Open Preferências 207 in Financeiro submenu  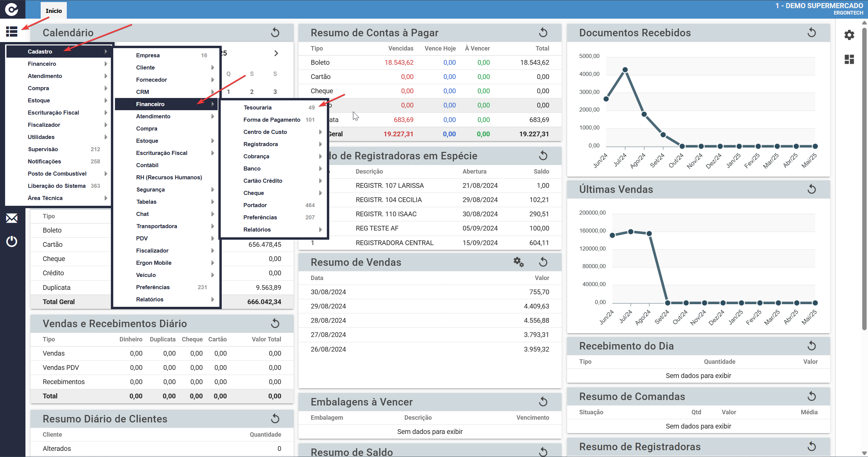click(274, 217)
